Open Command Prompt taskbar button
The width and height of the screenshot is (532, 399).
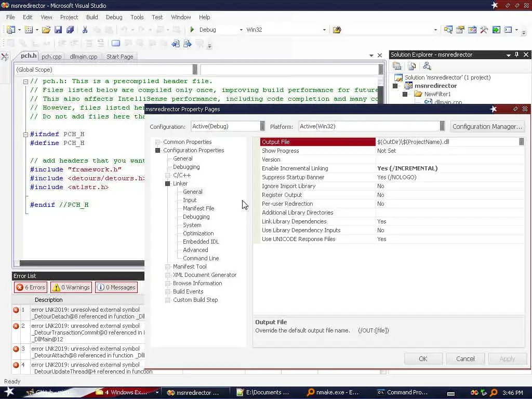(x=403, y=392)
